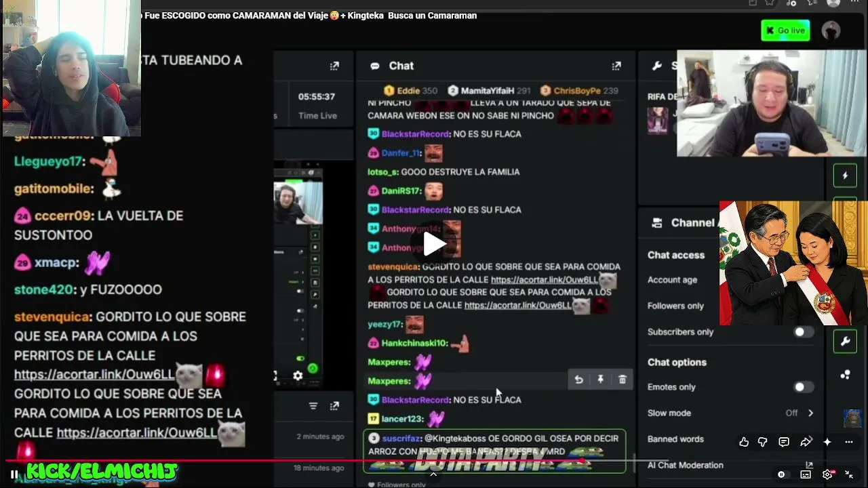Viewport: 868px width, 488px height.
Task: Open the Banned words setting
Action: (675, 439)
